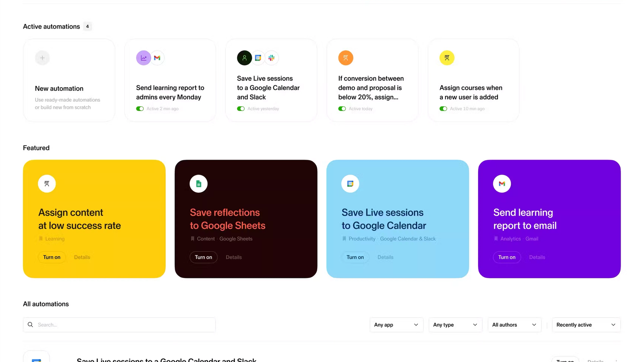Open Details for Assign content at low success rate
Image resolution: width=644 pixels, height=362 pixels.
pyautogui.click(x=82, y=257)
